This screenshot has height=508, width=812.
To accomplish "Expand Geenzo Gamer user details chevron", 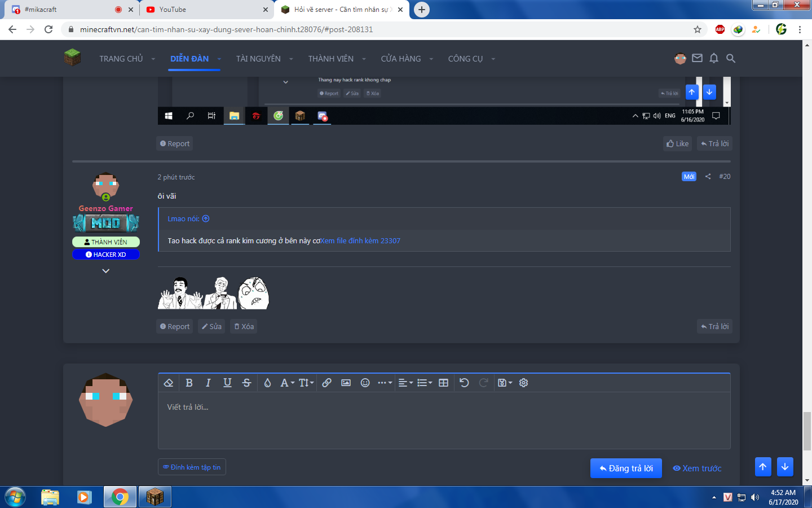I will 105,271.
